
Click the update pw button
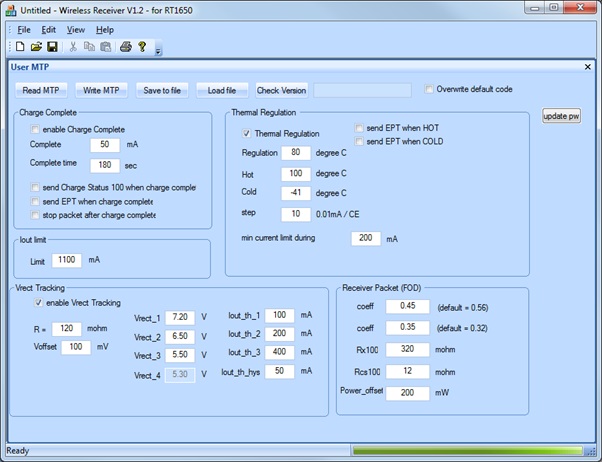pyautogui.click(x=561, y=116)
